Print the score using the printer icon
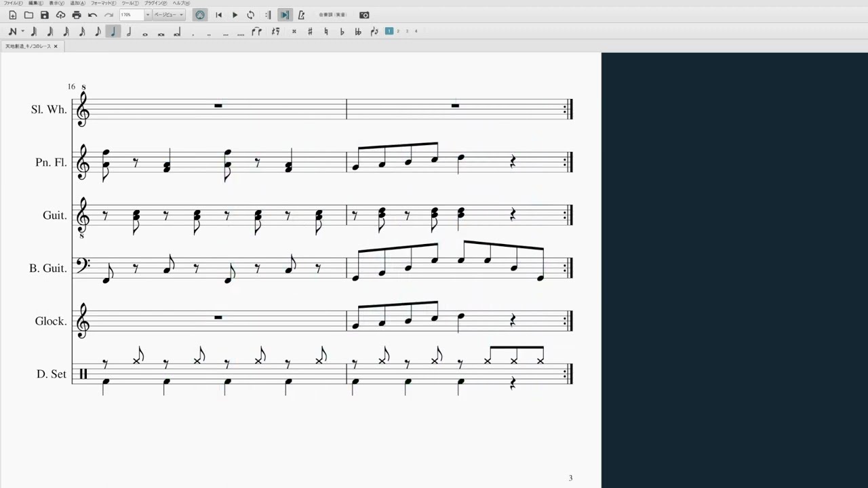868x488 pixels. click(x=77, y=15)
